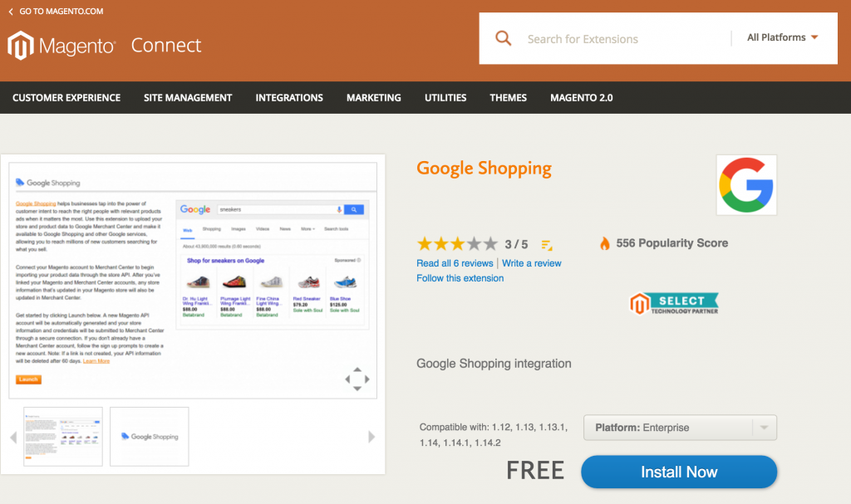The image size is (851, 504).
Task: Click the Write a review link
Action: (x=532, y=263)
